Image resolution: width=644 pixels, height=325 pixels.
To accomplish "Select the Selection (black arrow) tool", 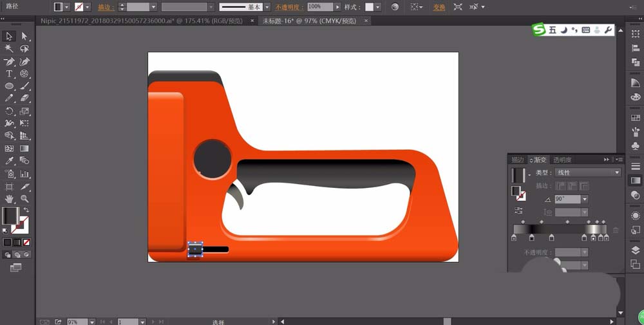I will pyautogui.click(x=9, y=37).
